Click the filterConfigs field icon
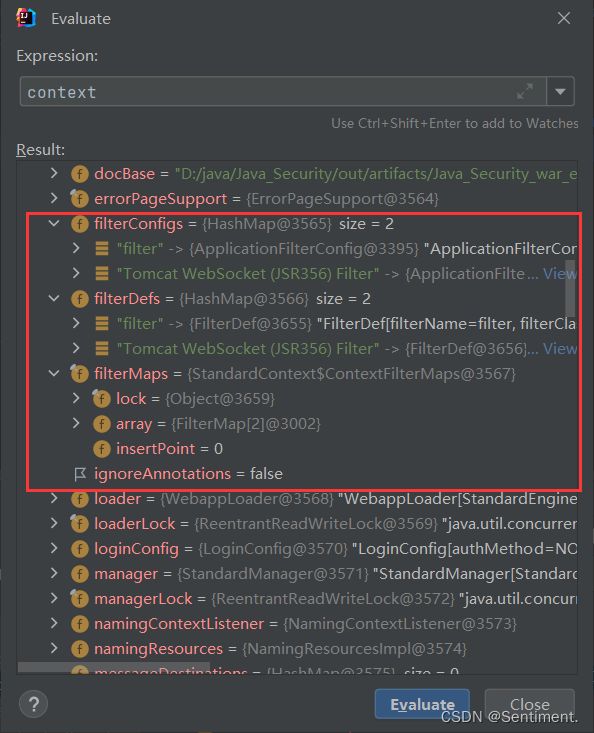This screenshot has height=733, width=594. click(x=80, y=224)
